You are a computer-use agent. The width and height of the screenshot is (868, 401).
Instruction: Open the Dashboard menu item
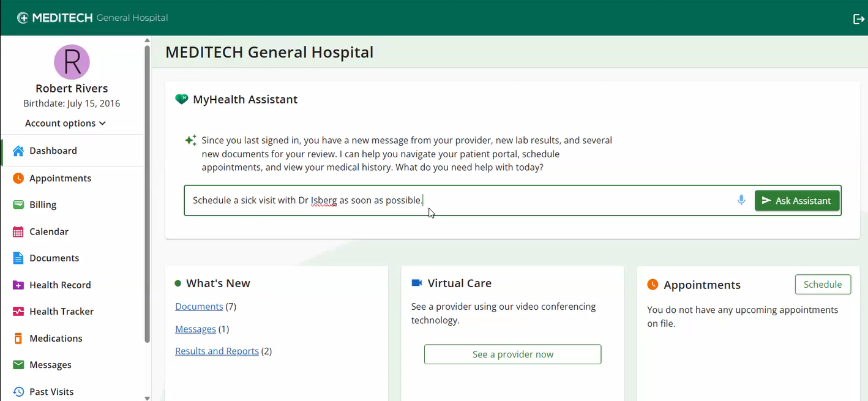[x=72, y=151]
